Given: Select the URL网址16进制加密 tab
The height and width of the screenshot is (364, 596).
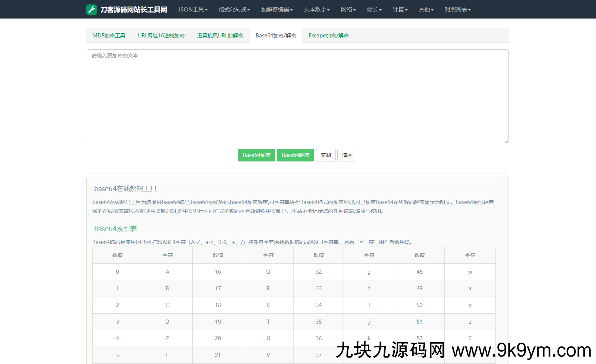Looking at the screenshot, I should [x=161, y=36].
